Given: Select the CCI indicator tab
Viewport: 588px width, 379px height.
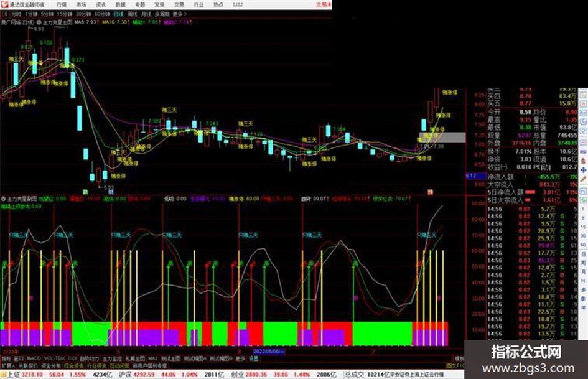Looking at the screenshot, I should (72, 358).
